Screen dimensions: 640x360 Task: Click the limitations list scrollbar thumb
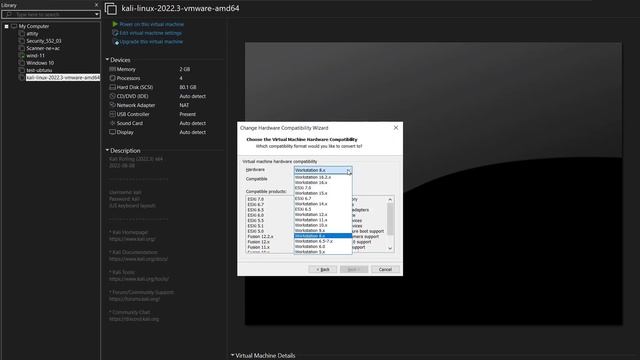(390, 219)
